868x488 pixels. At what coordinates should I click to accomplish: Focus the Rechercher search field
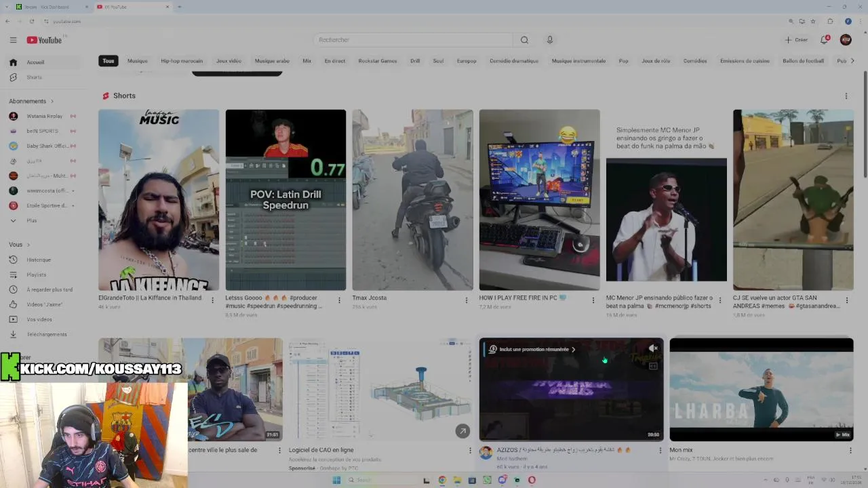pyautogui.click(x=414, y=40)
